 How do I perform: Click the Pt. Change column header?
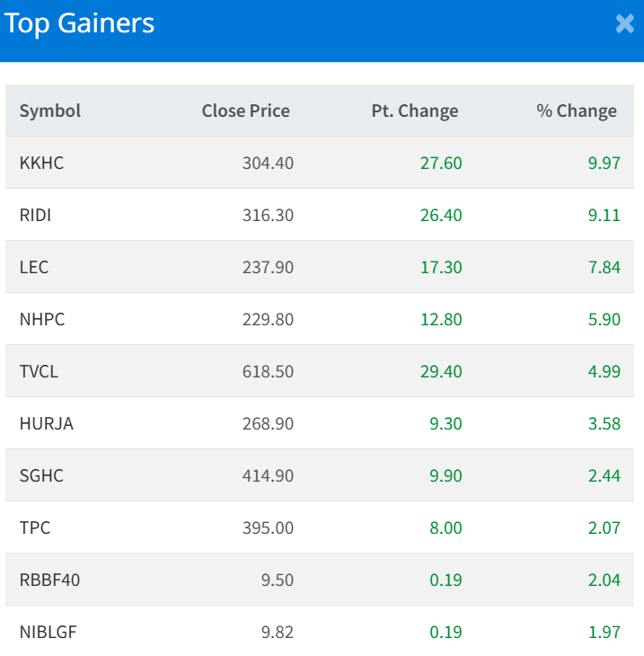(x=414, y=111)
